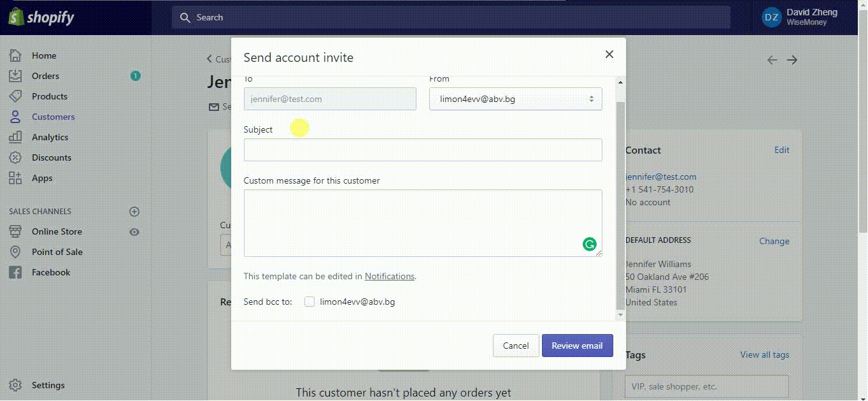This screenshot has height=401, width=868.
Task: Go to next customer arrow
Action: pos(792,60)
